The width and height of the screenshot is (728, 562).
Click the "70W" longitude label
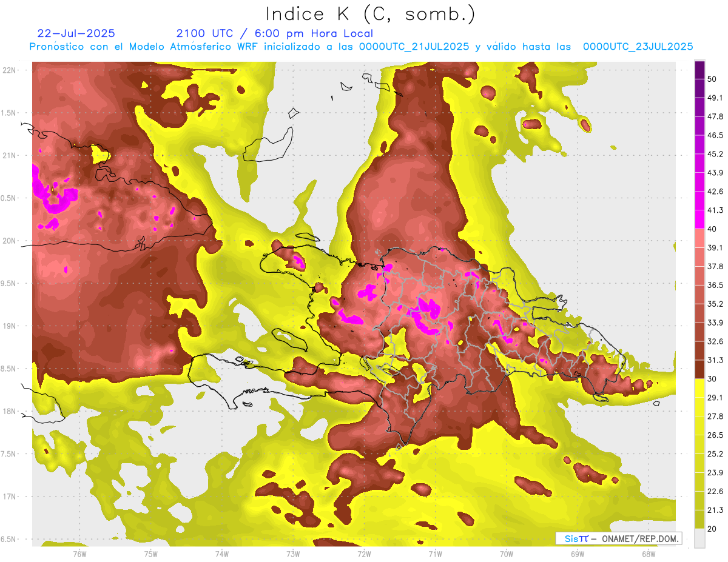[x=507, y=554]
